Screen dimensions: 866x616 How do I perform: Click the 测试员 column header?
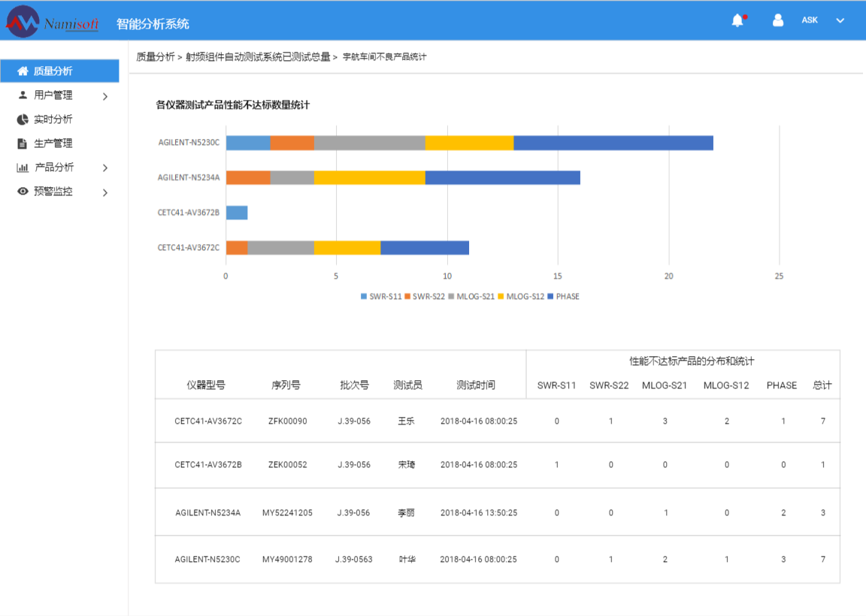(x=407, y=385)
